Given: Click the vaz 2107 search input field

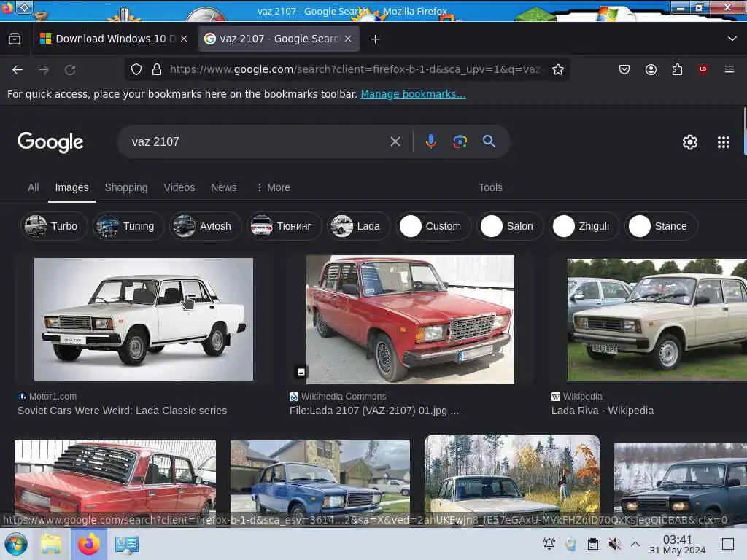Looking at the screenshot, I should click(258, 141).
